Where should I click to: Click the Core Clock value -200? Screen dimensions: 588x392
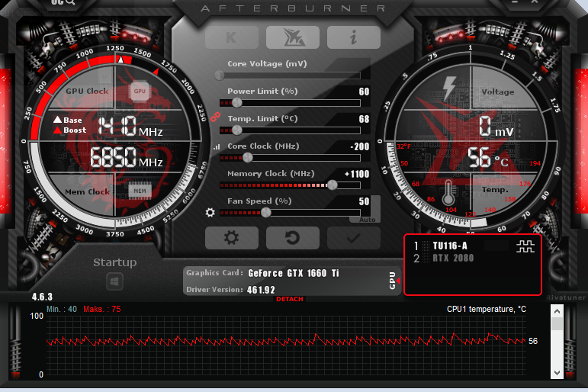tap(360, 146)
